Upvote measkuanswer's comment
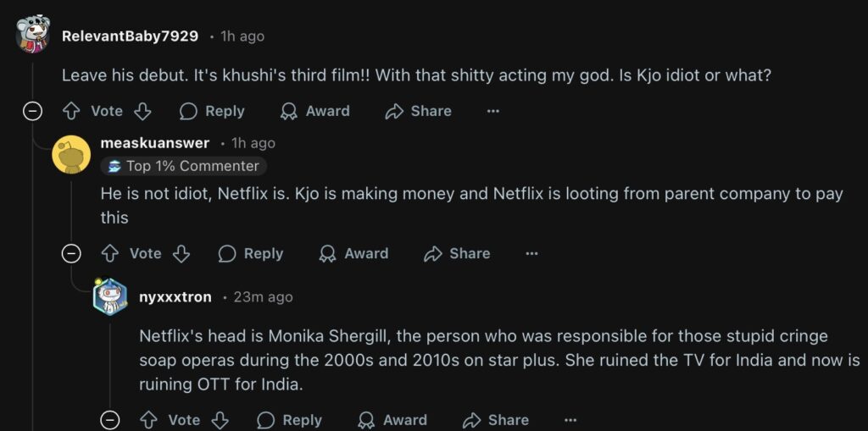868x431 pixels. coord(110,253)
